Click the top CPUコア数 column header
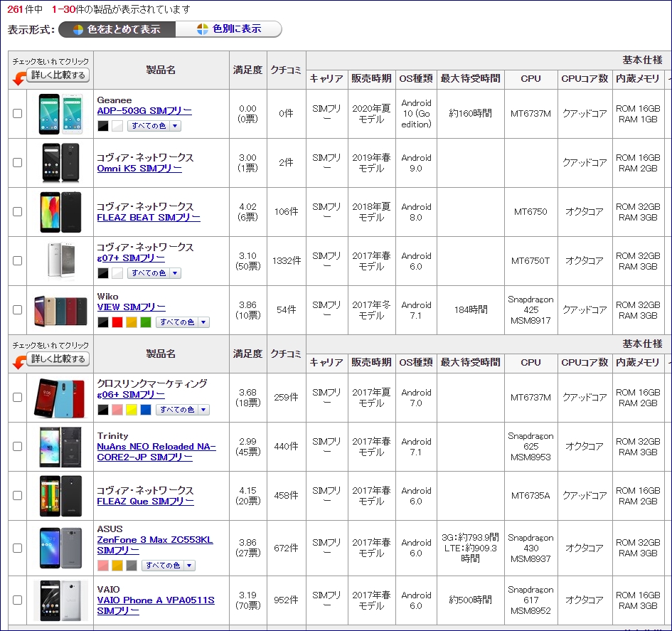 click(x=585, y=79)
